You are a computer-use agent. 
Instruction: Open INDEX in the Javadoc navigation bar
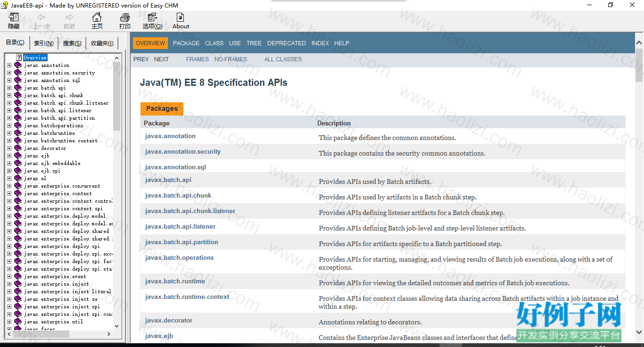[320, 43]
